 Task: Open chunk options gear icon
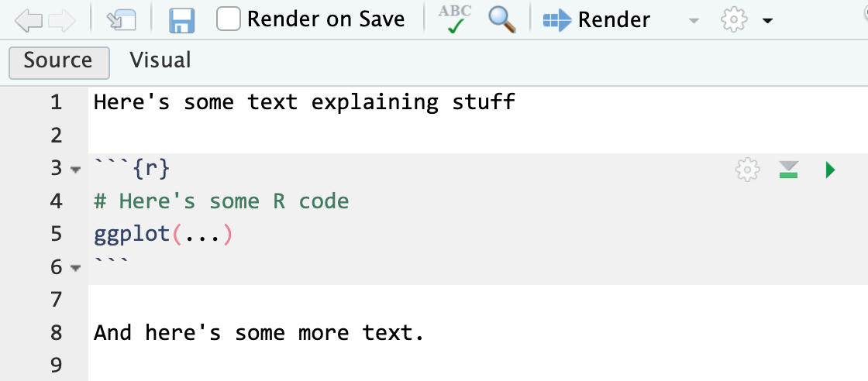coord(747,170)
